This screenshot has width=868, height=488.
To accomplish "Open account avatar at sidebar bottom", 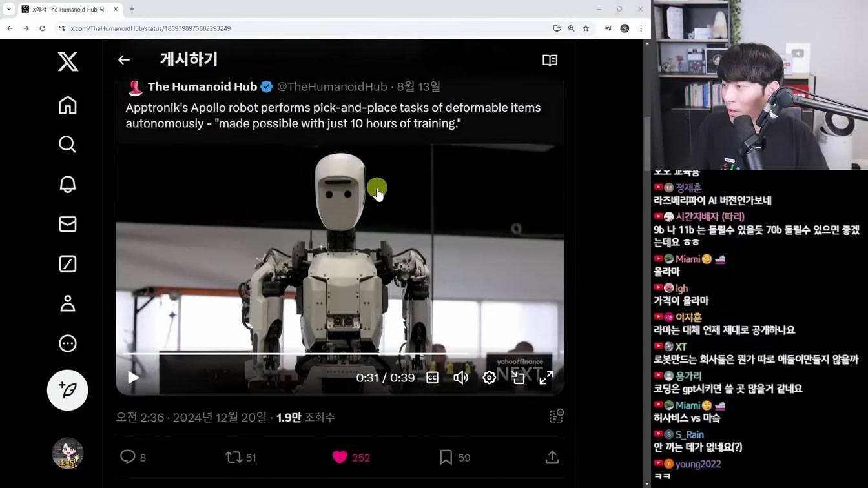I will click(x=68, y=453).
